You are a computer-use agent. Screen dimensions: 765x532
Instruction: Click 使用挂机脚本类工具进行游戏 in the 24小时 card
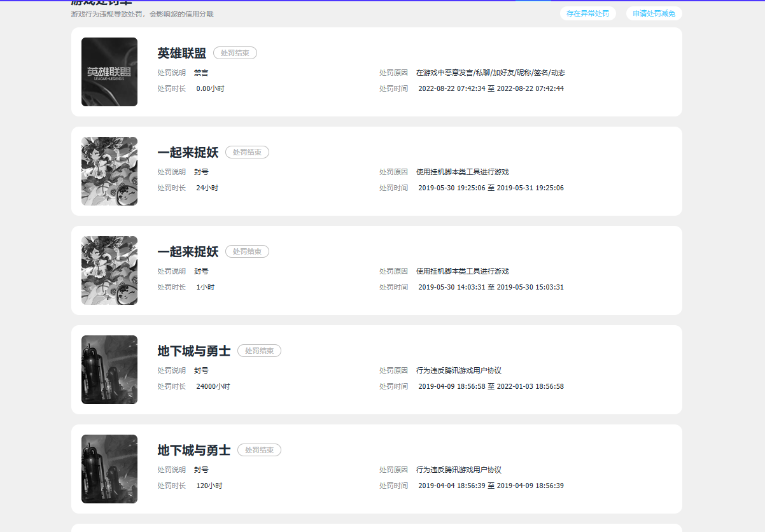462,172
